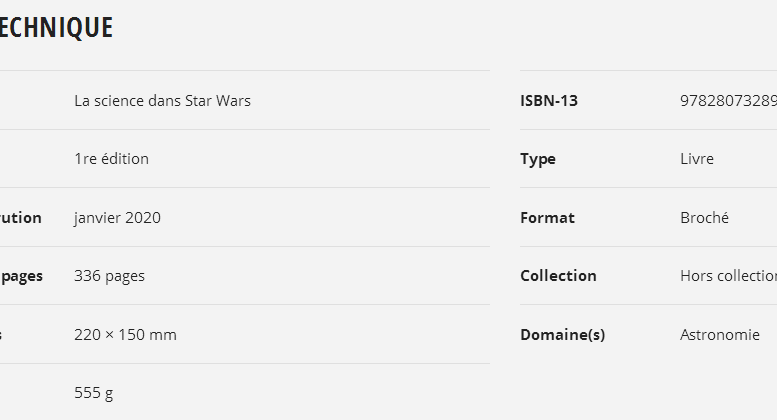Select the ISBN number starting with 9782807
Screen dimensions: 777x420
[x=727, y=100]
